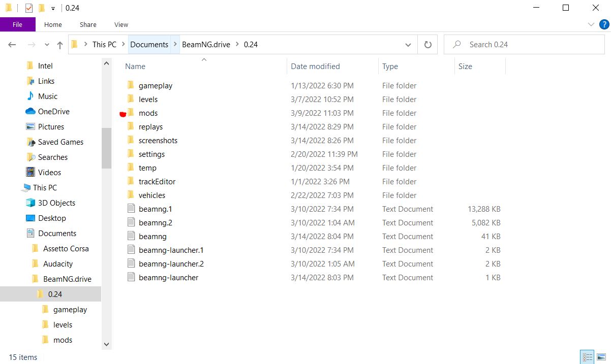
Task: Select the beamng.2 text document icon
Action: coord(131,222)
